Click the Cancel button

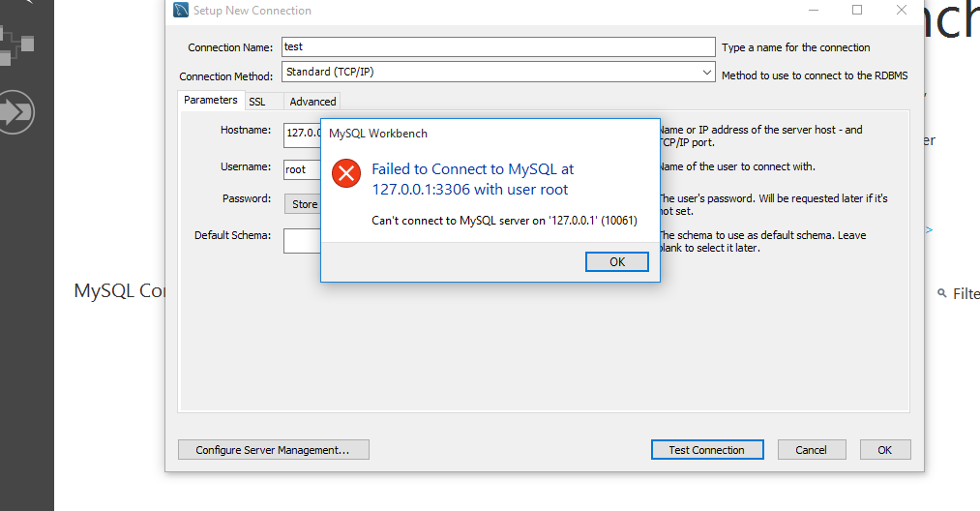[x=811, y=450]
